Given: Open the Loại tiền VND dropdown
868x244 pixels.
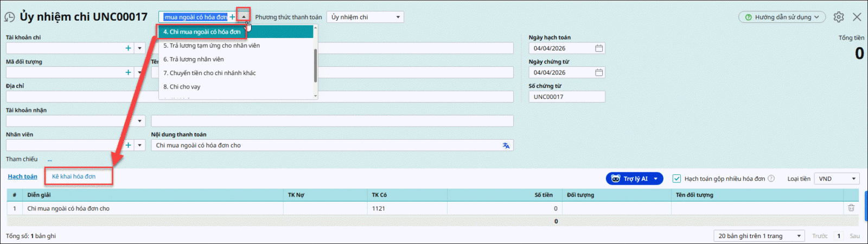Looking at the screenshot, I should coord(853,179).
